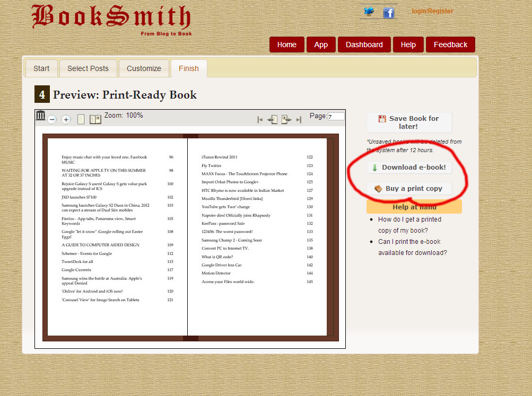Jump to the last page icon

[299, 120]
